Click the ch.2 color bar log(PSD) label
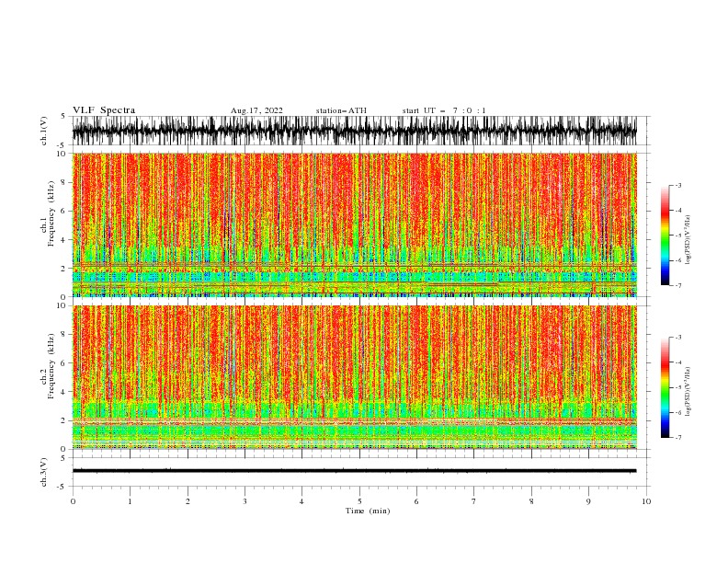 (688, 392)
